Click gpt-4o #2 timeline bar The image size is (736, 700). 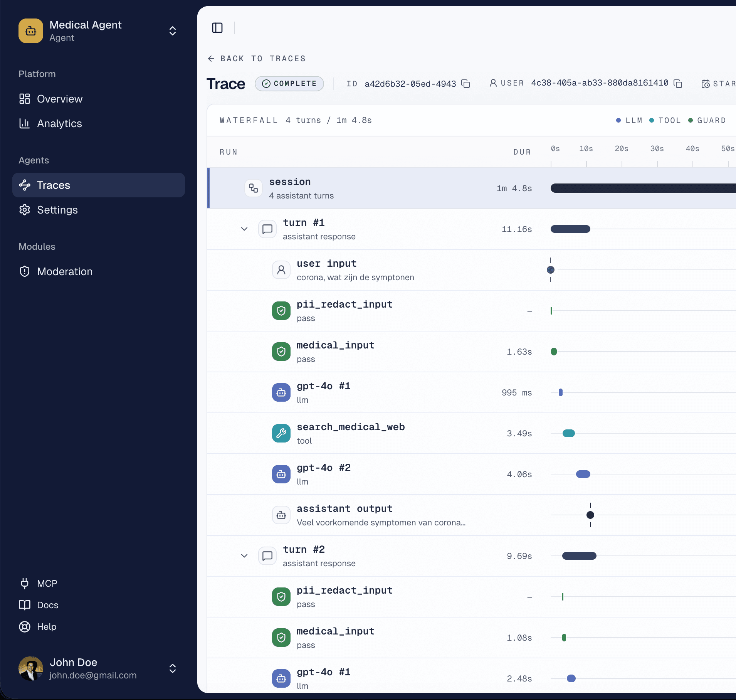point(583,474)
